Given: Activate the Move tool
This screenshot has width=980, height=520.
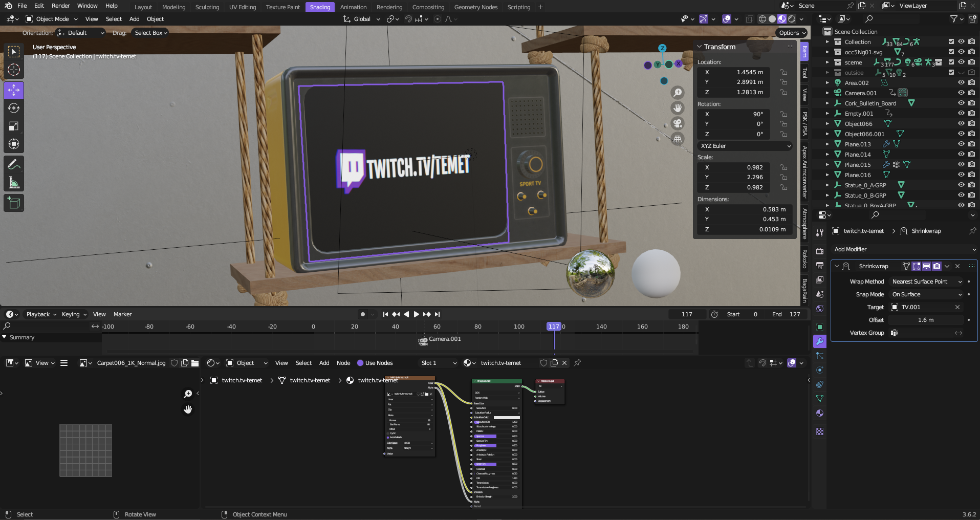Looking at the screenshot, I should pyautogui.click(x=14, y=90).
